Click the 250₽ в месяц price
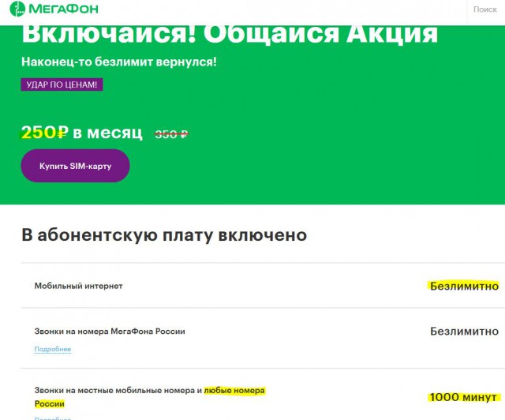 click(82, 132)
